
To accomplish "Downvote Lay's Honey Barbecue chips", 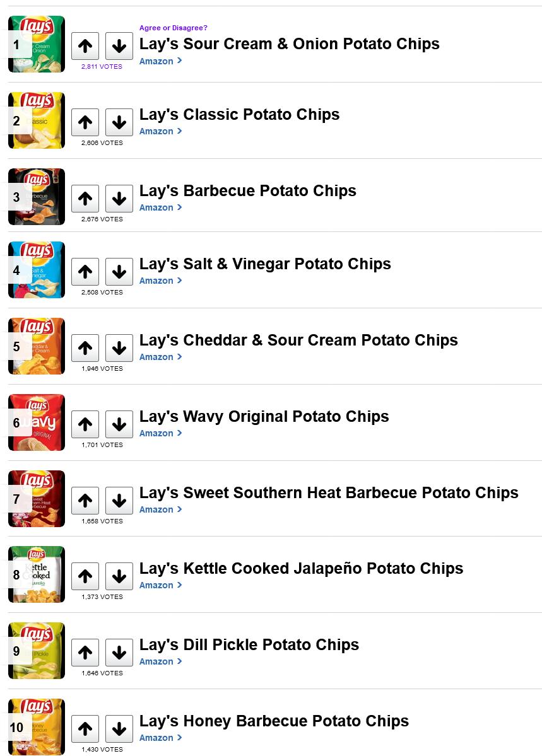I will pyautogui.click(x=119, y=729).
